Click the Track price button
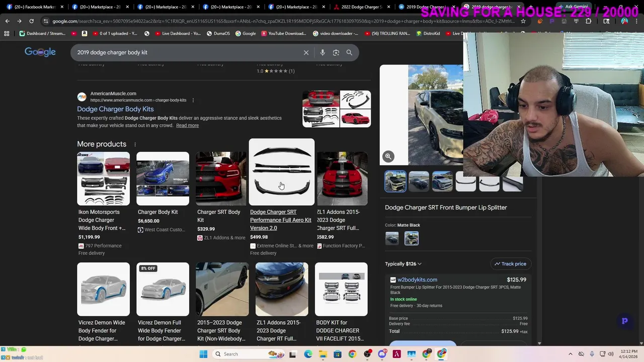The height and width of the screenshot is (362, 644). [510, 263]
